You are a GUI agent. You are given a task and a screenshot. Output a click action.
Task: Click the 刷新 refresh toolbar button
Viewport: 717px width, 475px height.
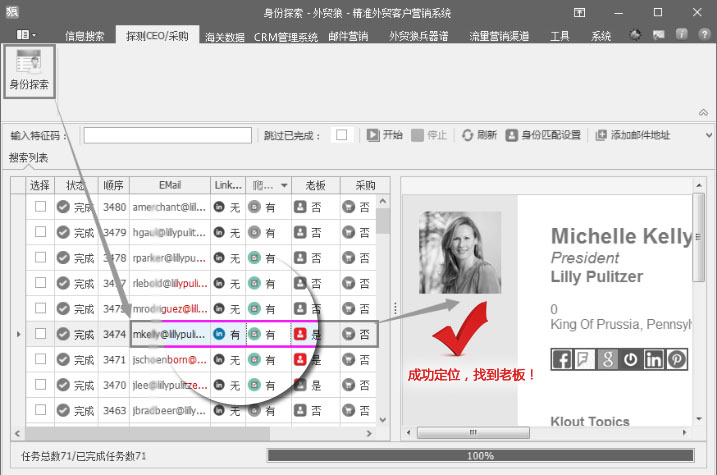(479, 135)
